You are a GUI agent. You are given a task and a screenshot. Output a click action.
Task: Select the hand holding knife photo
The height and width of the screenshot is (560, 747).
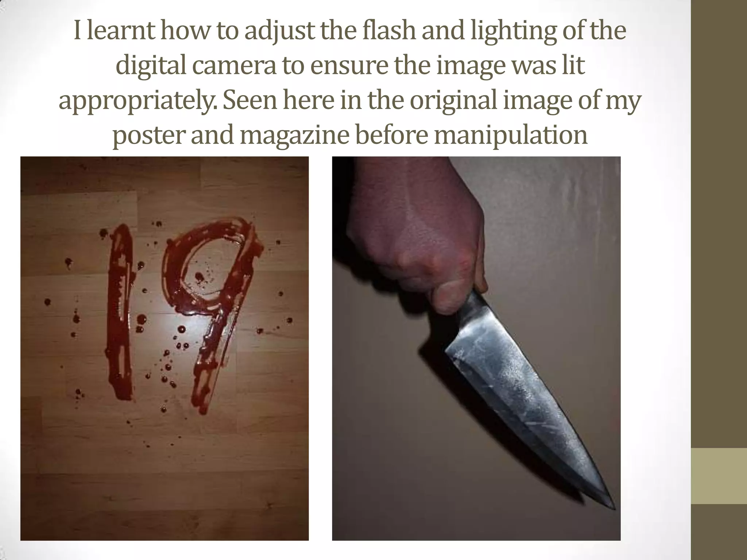[x=476, y=348]
